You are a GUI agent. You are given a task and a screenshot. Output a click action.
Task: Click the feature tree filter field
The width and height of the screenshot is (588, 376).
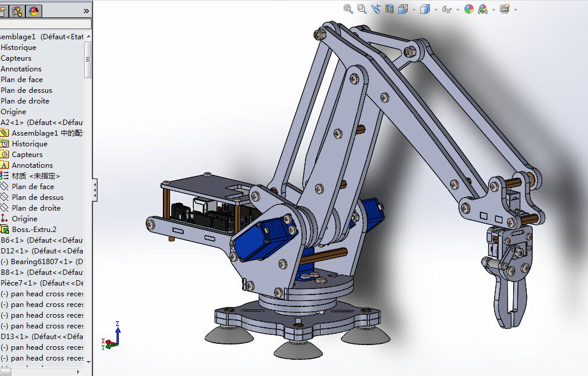[x=45, y=24]
